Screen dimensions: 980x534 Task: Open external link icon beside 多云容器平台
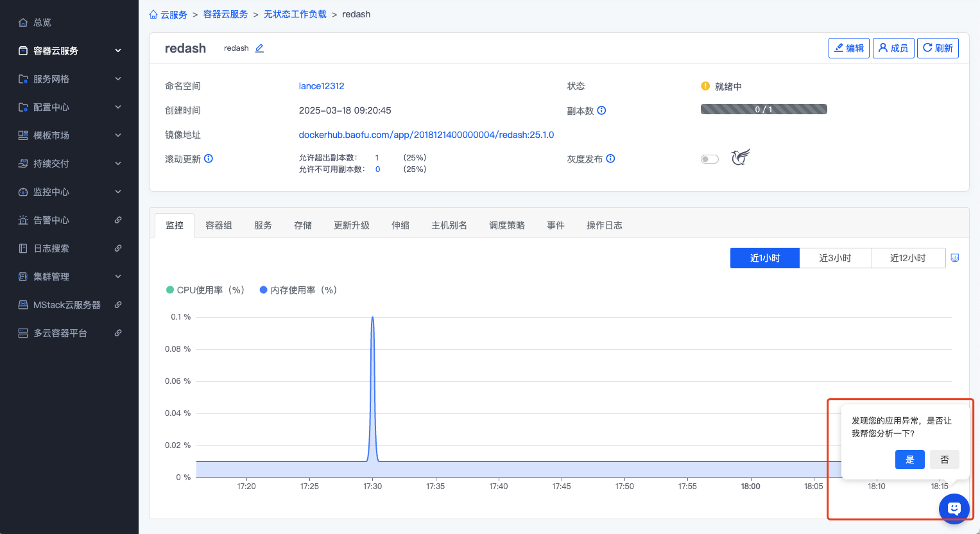[118, 333]
